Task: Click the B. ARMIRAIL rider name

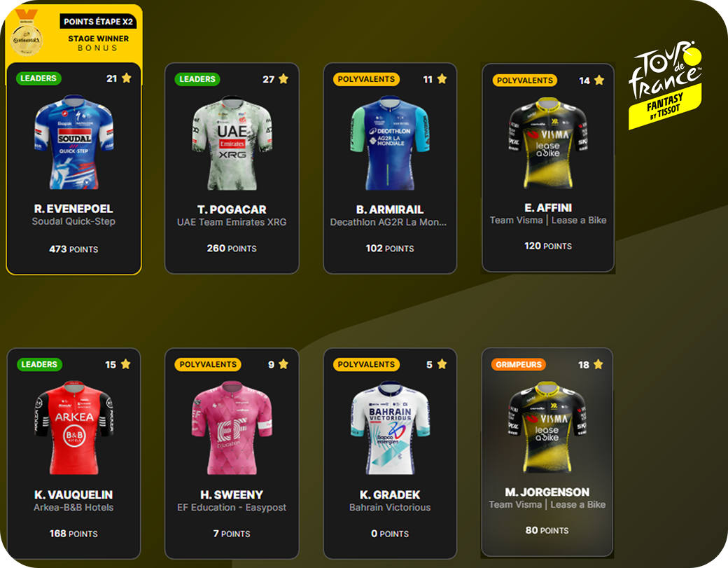Action: point(389,209)
